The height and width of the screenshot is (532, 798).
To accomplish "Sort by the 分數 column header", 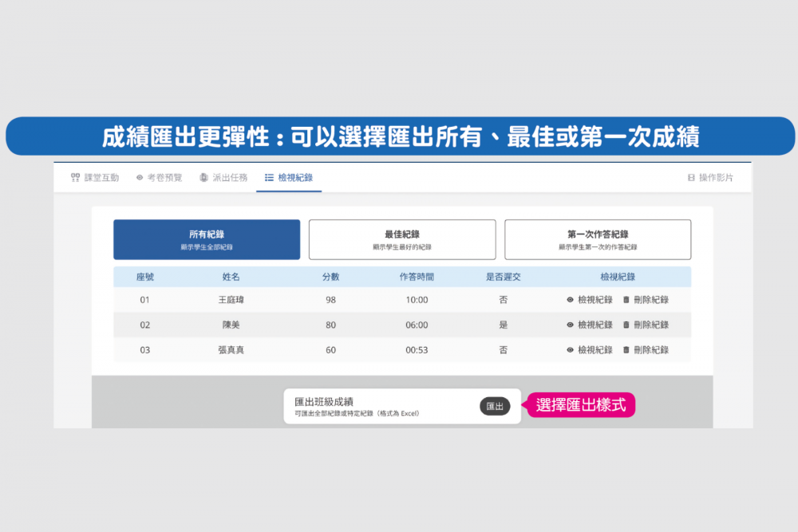I will pos(330,277).
